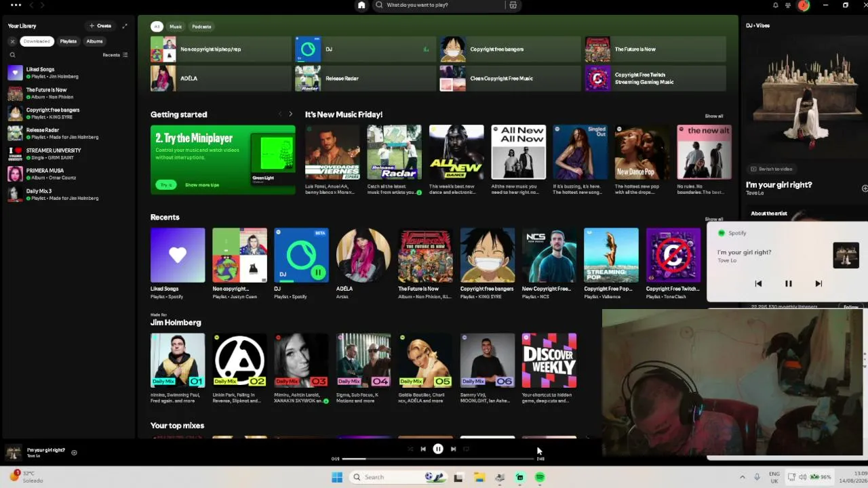Open Daily Mix 3 in library list

click(68, 195)
